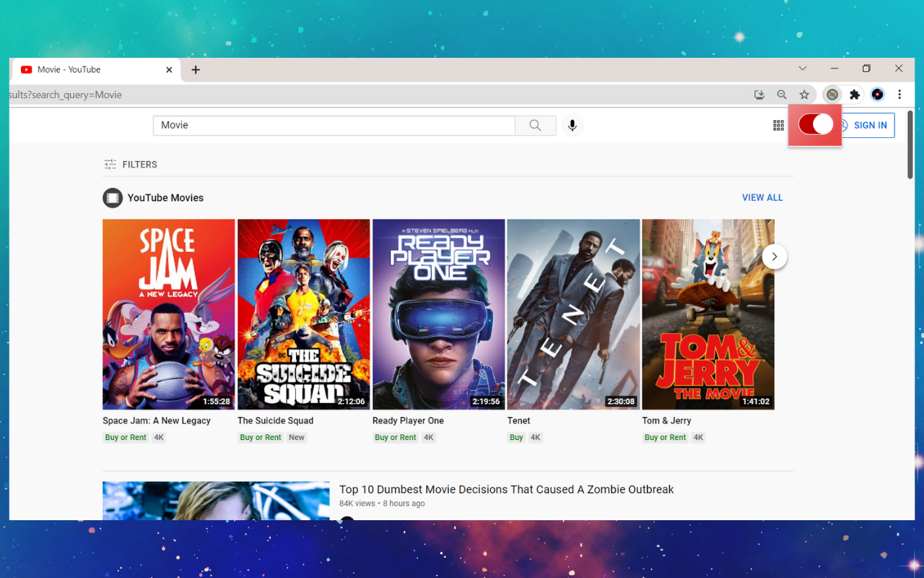Switch off the red extension toggle
Viewport: 924px width, 578px height.
pos(816,124)
